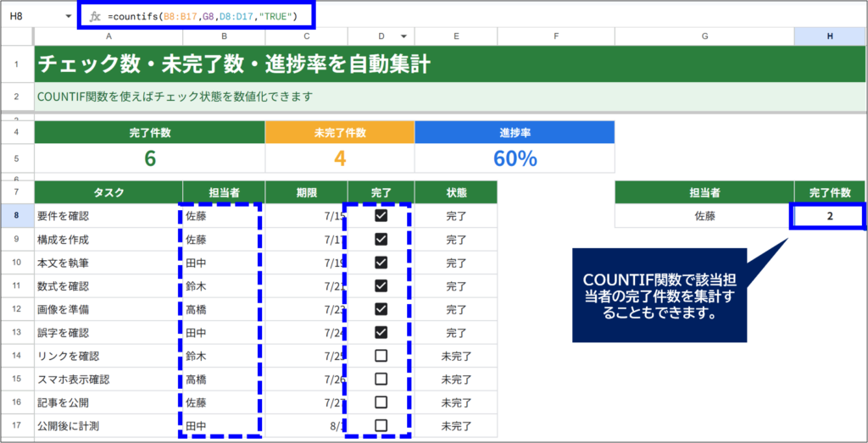Uncheck the 完了 checkbox for 数式を確認
The width and height of the screenshot is (868, 443).
(381, 285)
